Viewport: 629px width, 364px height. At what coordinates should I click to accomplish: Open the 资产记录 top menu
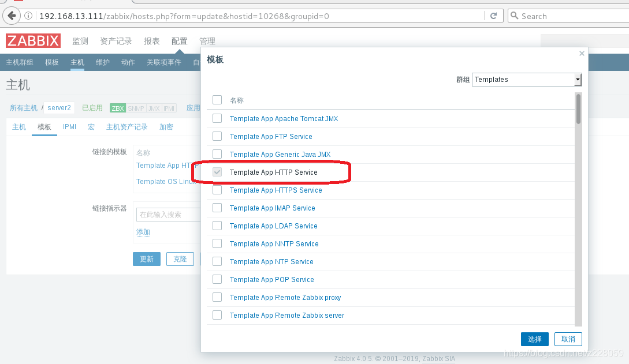116,41
